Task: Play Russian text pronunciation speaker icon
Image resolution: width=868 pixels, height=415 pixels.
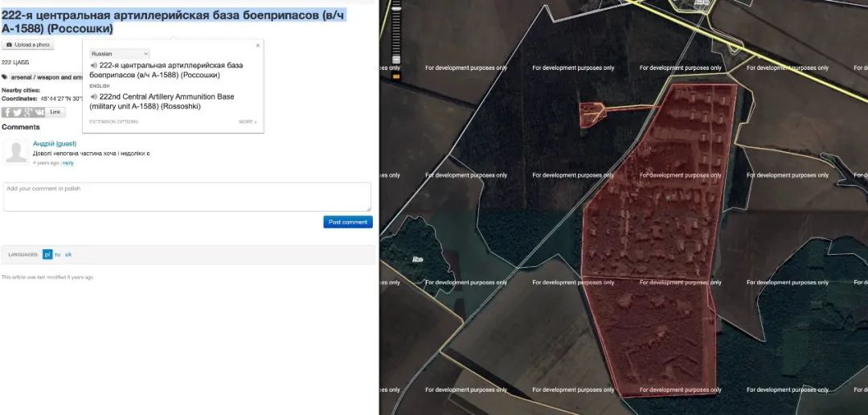Action: (x=94, y=65)
